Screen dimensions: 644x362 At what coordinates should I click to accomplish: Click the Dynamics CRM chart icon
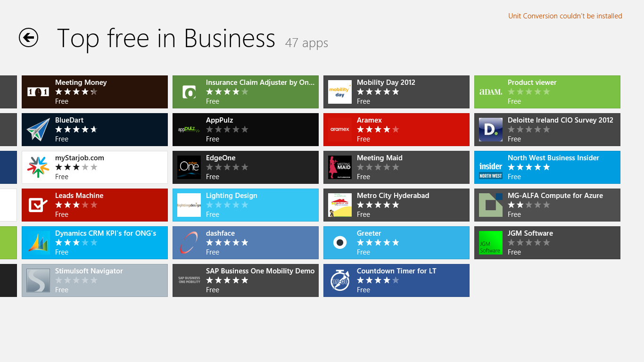point(38,243)
